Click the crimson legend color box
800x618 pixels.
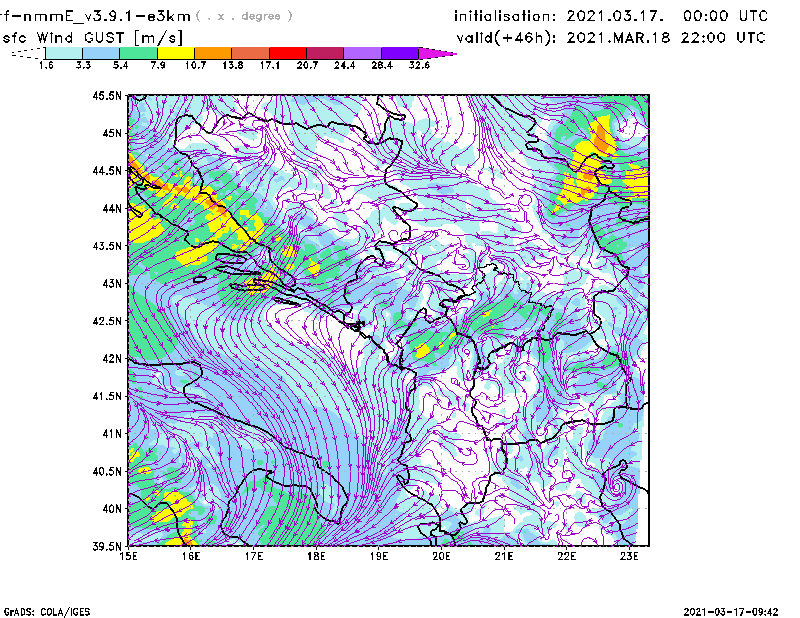click(325, 53)
